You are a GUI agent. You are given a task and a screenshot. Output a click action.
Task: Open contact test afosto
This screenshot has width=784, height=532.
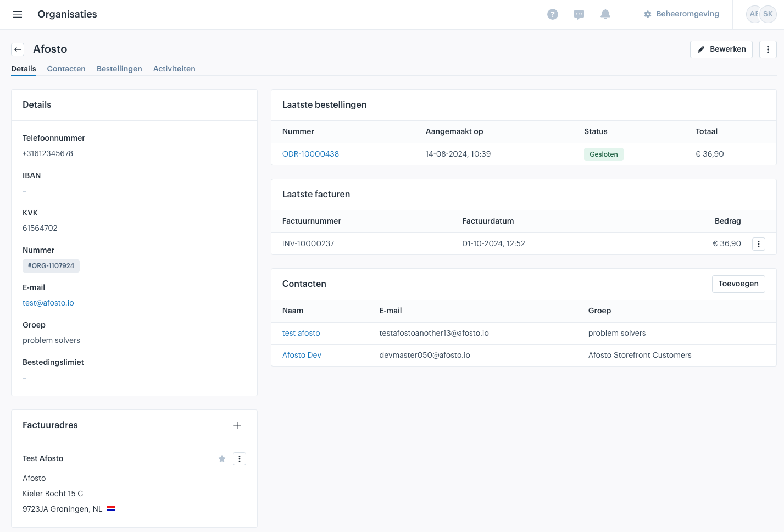[301, 334]
